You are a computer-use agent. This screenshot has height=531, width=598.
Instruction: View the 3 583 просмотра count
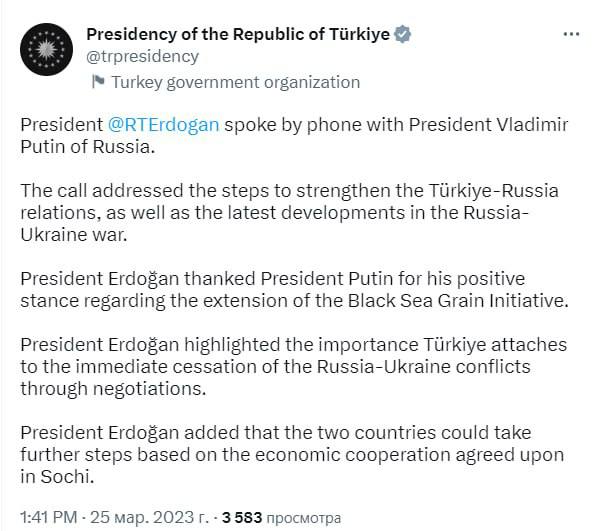pyautogui.click(x=281, y=518)
